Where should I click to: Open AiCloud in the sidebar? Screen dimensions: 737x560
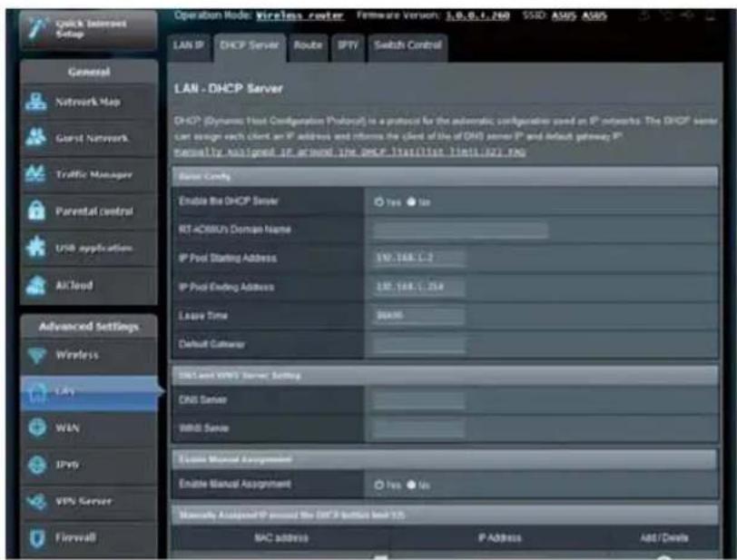[x=89, y=285]
